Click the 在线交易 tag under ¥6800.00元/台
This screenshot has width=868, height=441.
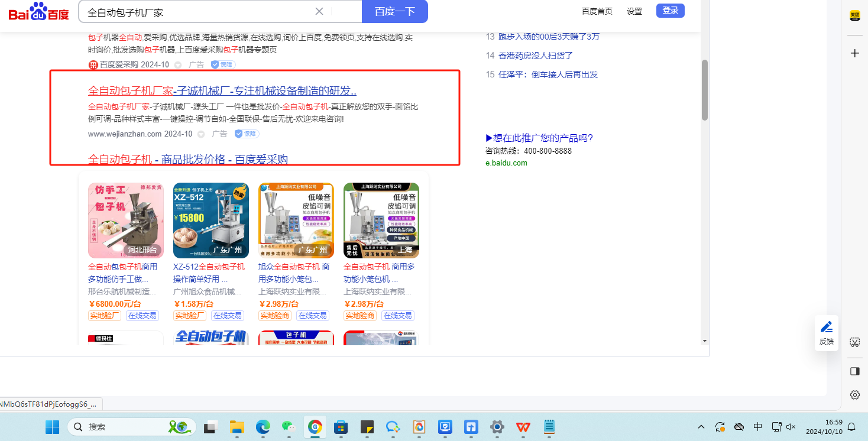(142, 316)
